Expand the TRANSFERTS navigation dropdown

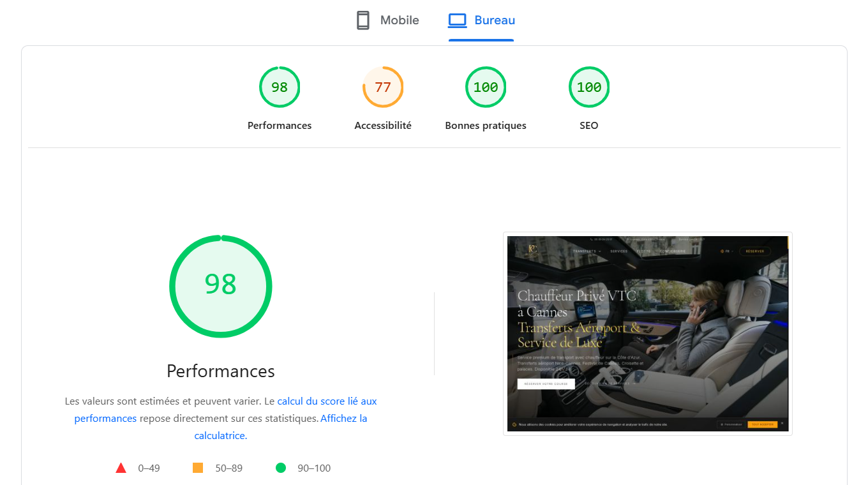pos(586,252)
